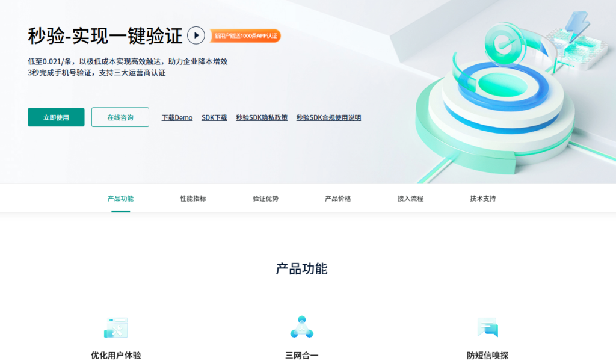Click the 防短信嗅探 feature icon
This screenshot has width=616, height=364.
pos(488,328)
